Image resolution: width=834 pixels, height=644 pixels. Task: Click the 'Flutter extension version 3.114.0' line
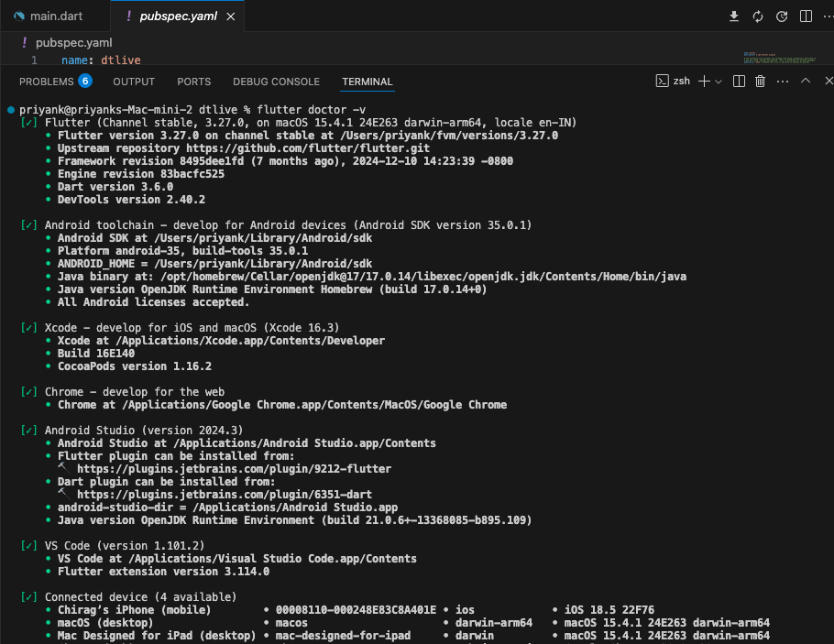pyautogui.click(x=163, y=571)
